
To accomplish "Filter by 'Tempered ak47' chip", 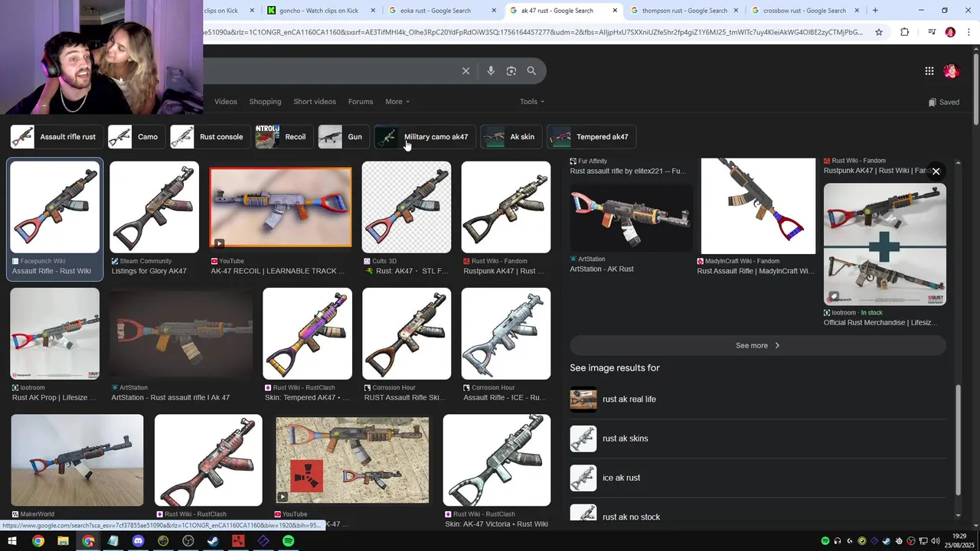I will click(592, 137).
